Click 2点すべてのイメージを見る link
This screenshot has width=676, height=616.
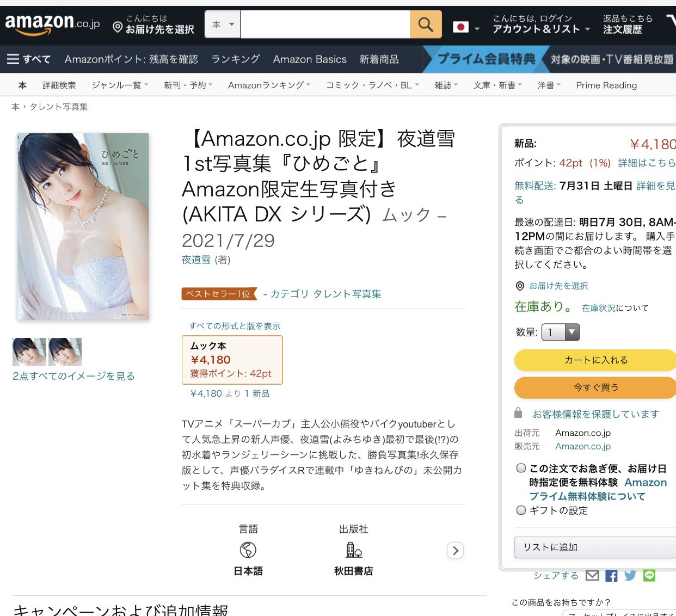[73, 376]
